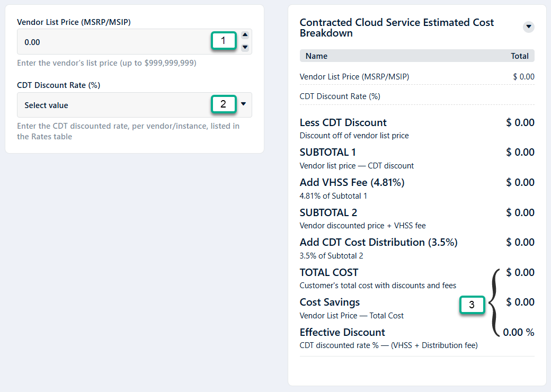Click the 'Vendor List Price — Total Cost' description
Image resolution: width=551 pixels, height=392 pixels.
(351, 316)
